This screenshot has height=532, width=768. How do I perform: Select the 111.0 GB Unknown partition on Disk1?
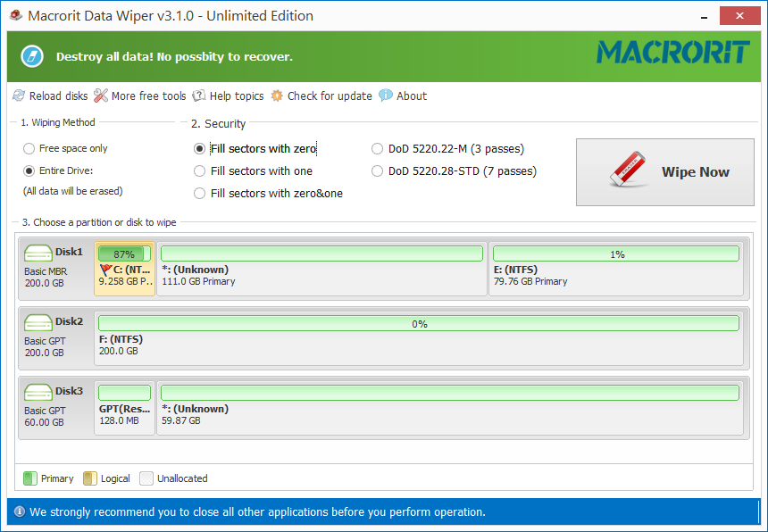pos(321,269)
